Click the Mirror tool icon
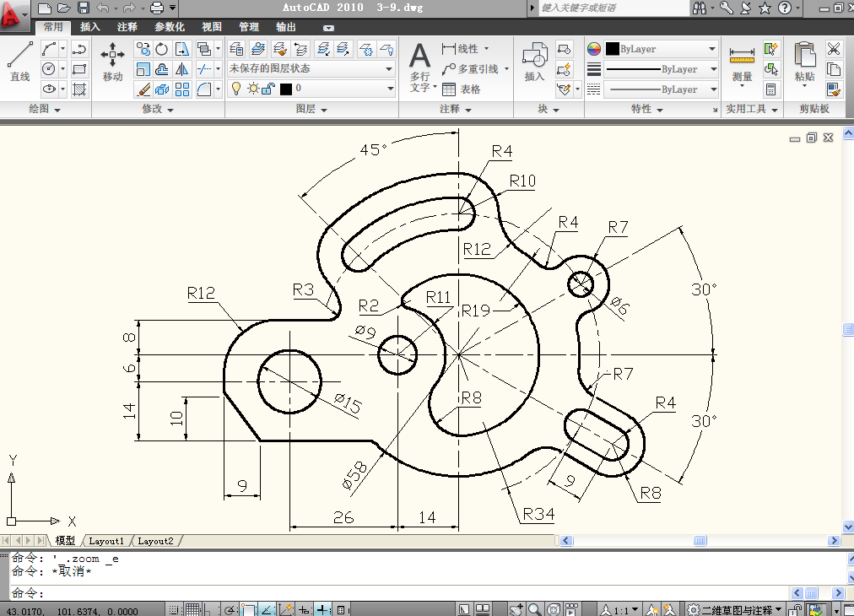The height and width of the screenshot is (616, 854). pos(181,69)
